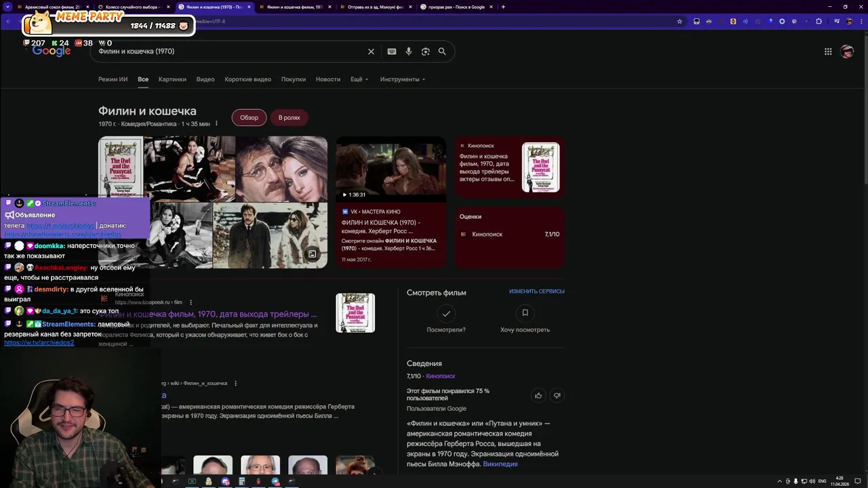Select the Обзор pill button
Viewport: 868px width, 488px height.
coord(249,117)
